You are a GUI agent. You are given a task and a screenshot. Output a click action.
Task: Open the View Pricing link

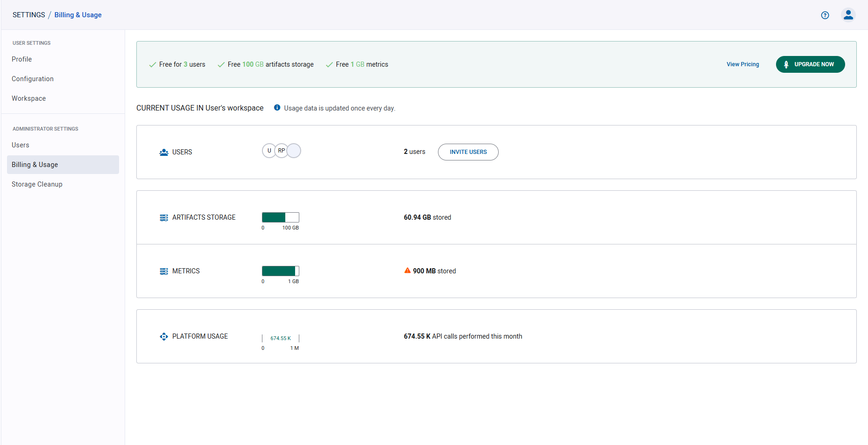pos(742,64)
